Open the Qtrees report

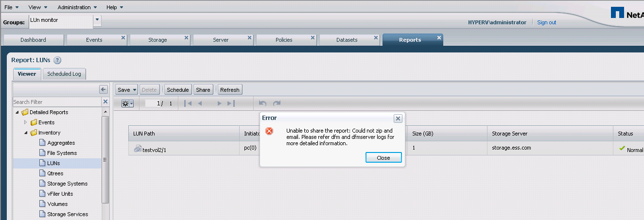point(55,173)
